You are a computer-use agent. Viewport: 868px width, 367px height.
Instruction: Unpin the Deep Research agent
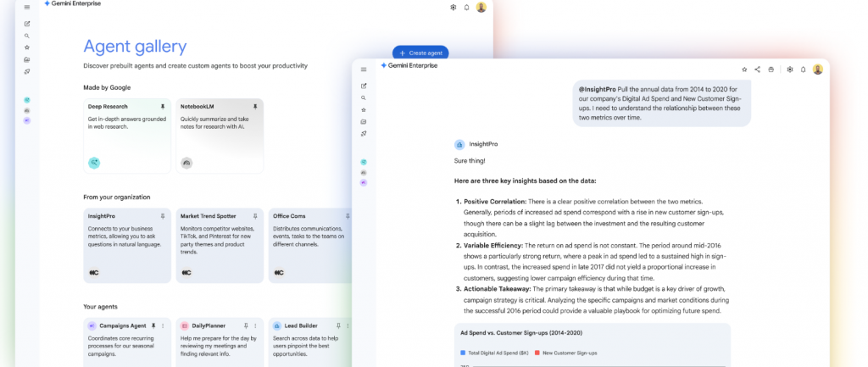(163, 107)
